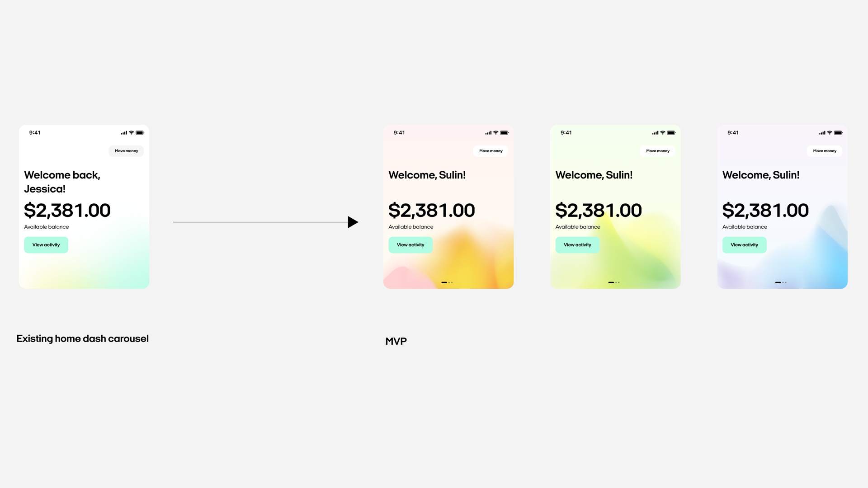The height and width of the screenshot is (488, 868).
Task: Click Move money on the orange MVP card
Action: coord(491,150)
